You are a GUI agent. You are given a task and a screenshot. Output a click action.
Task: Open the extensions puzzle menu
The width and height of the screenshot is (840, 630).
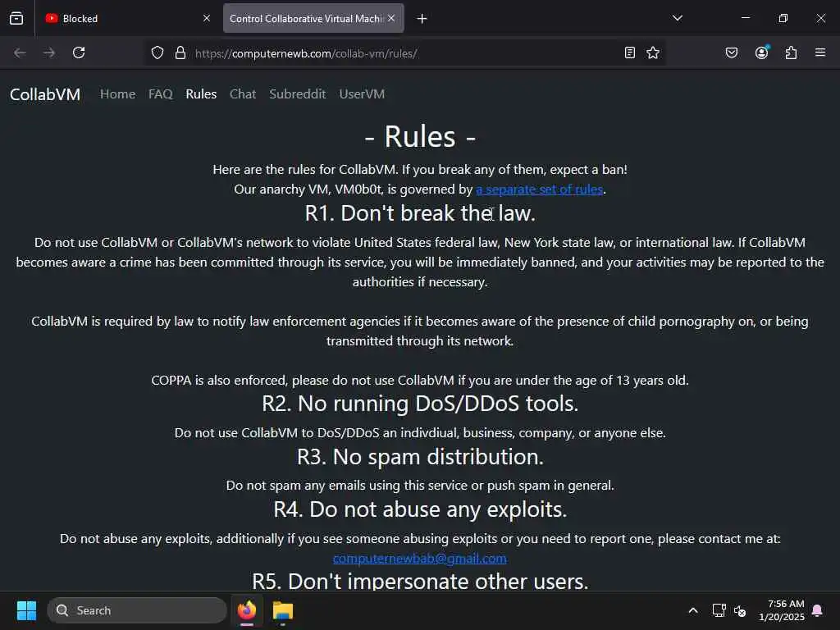coord(791,52)
